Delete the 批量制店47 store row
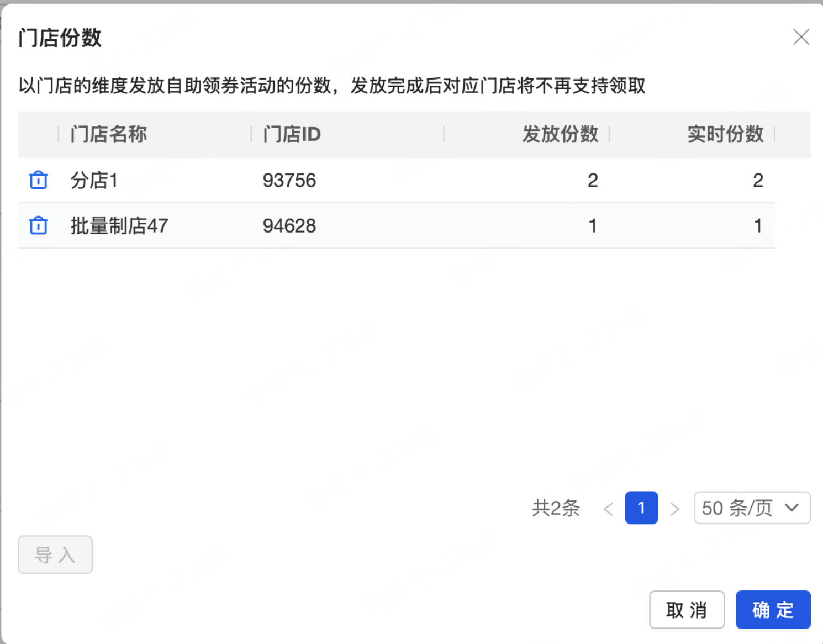823x644 pixels. pos(38,225)
